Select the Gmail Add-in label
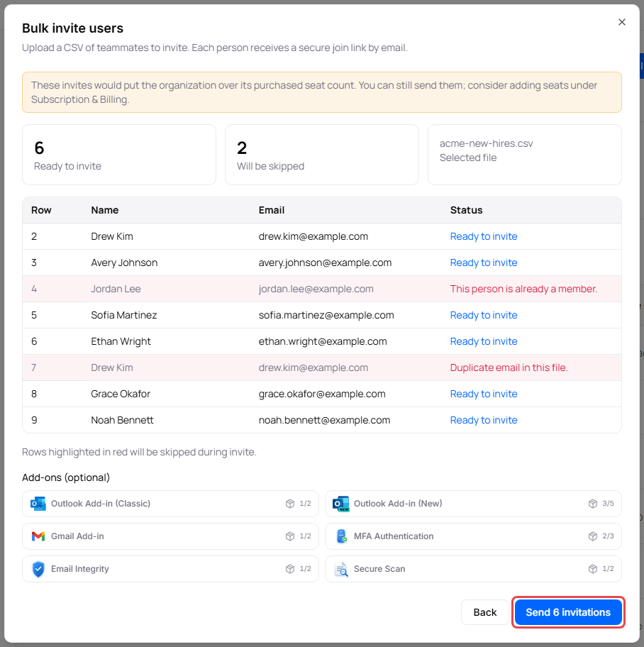The width and height of the screenshot is (644, 647). tap(77, 536)
